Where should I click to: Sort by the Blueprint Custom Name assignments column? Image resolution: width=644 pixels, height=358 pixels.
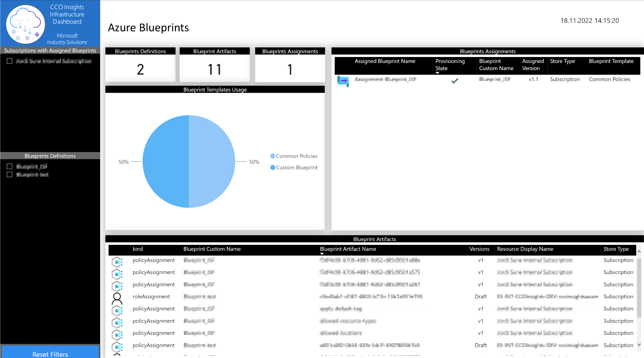click(x=496, y=65)
